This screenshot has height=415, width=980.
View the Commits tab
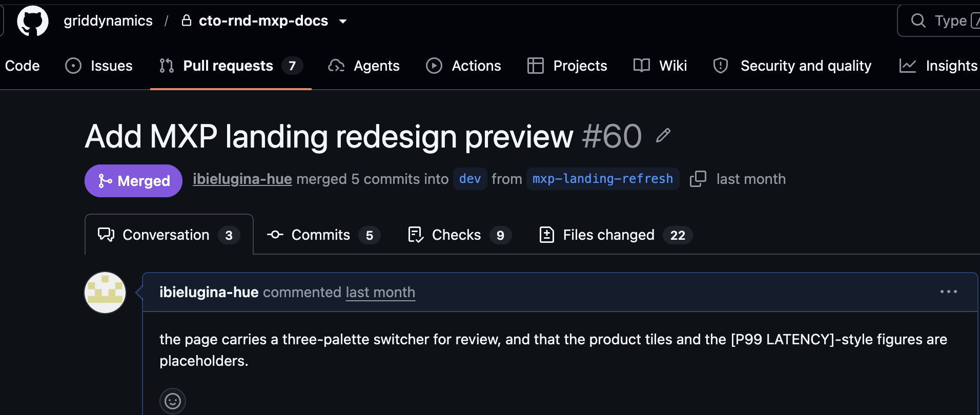(323, 235)
